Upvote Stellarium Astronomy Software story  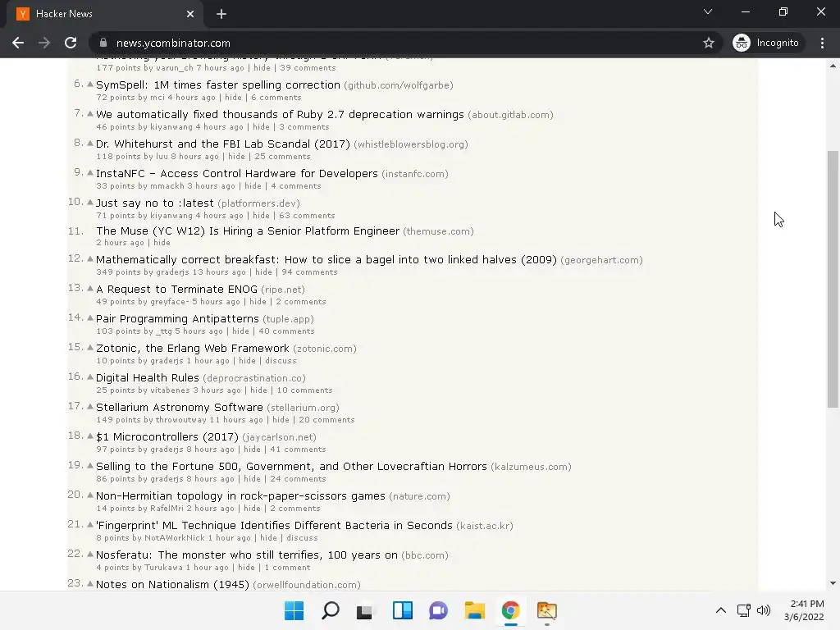coord(90,406)
